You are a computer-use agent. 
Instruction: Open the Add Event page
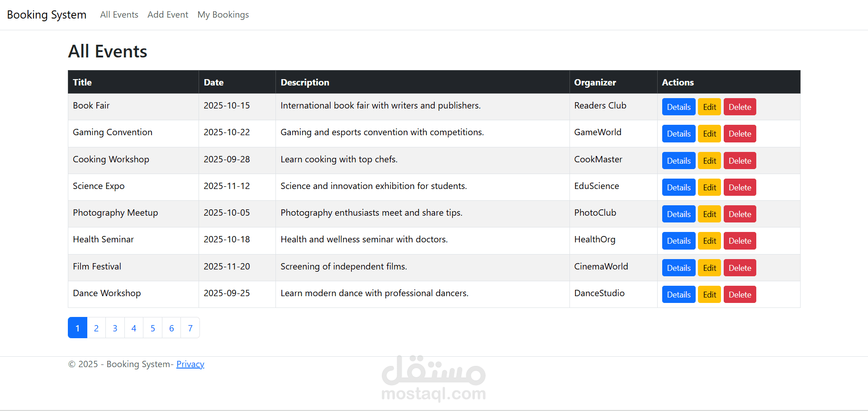pyautogui.click(x=168, y=15)
